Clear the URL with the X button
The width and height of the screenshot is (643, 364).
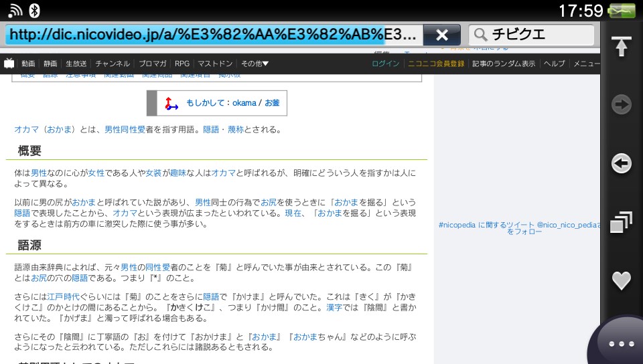point(441,35)
